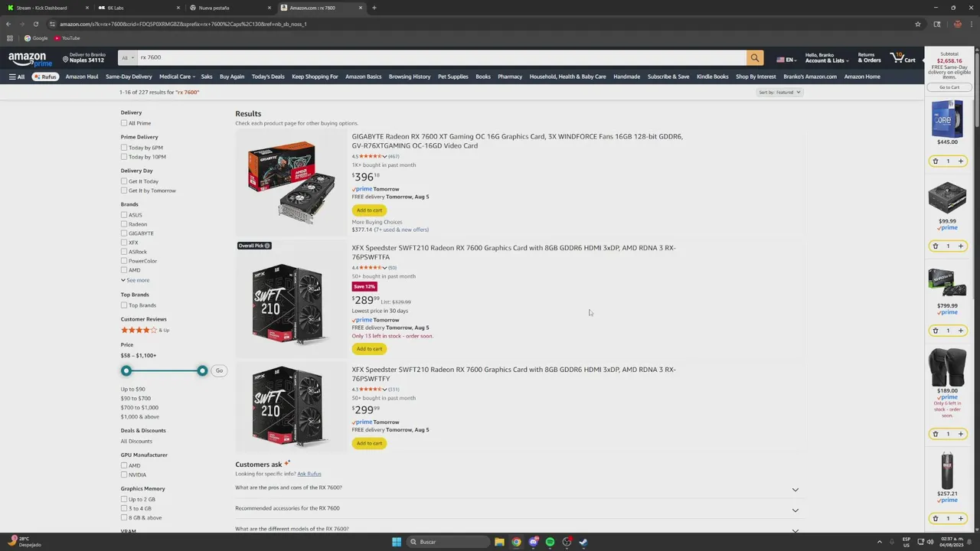
Task: Add the $289.99 XFX card to cart
Action: tap(369, 349)
